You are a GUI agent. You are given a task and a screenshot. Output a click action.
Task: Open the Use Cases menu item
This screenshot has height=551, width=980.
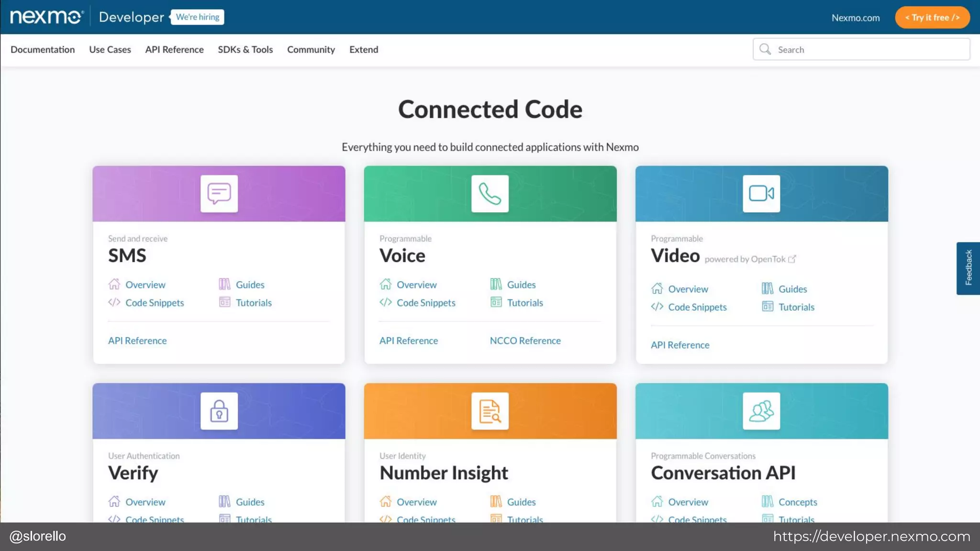110,49
